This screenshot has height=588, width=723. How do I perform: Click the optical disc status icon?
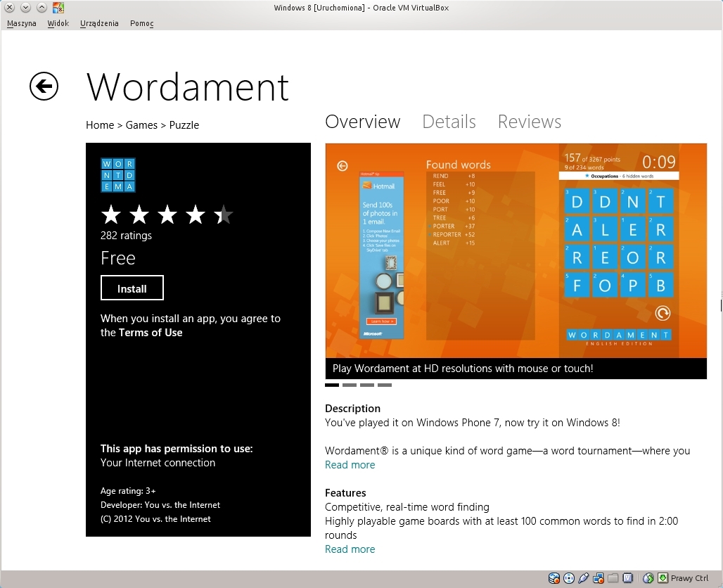click(x=569, y=578)
